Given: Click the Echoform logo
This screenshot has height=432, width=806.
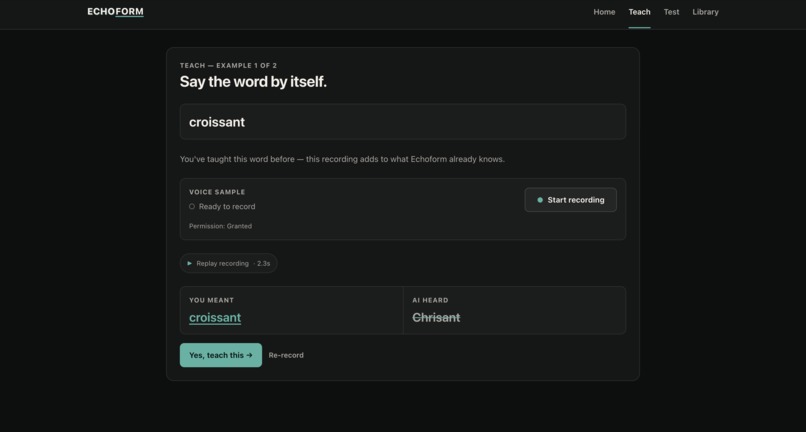Looking at the screenshot, I should click(x=115, y=12).
